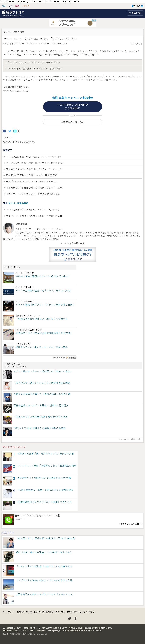Select the 政治 tab in top navigation
This screenshot has height=644, width=145.
(4, 6)
